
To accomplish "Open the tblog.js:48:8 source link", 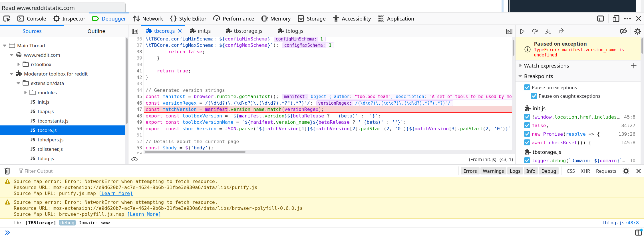I will [x=620, y=223].
